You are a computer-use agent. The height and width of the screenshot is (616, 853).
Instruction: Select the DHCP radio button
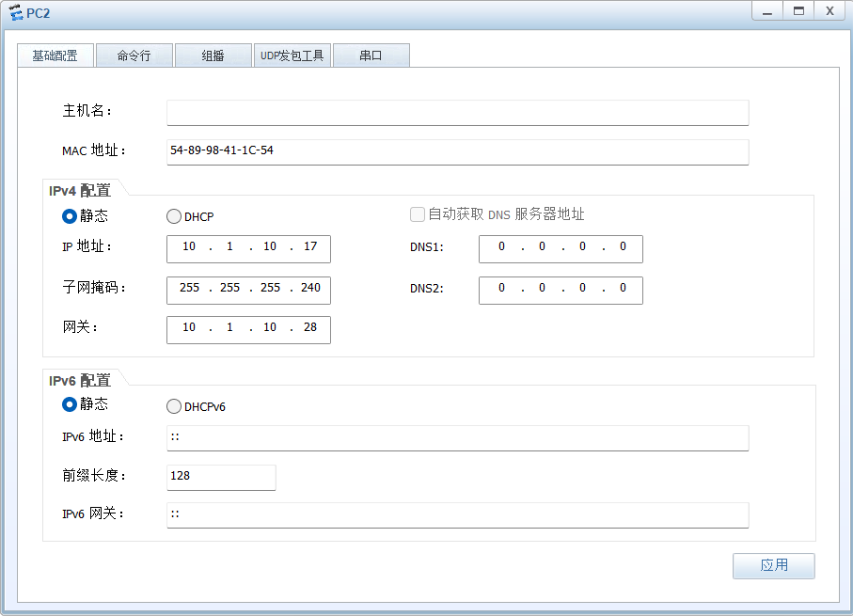click(174, 216)
